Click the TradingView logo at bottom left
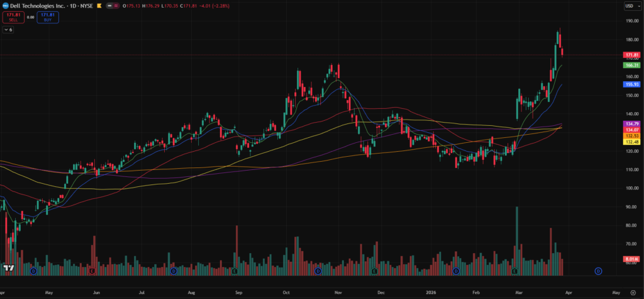This screenshot has height=299, width=644. point(9,269)
